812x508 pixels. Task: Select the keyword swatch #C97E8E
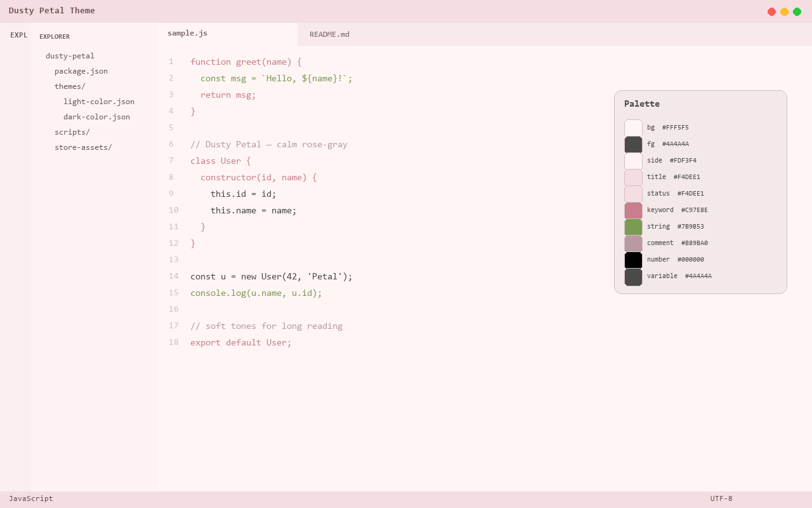[x=633, y=211]
